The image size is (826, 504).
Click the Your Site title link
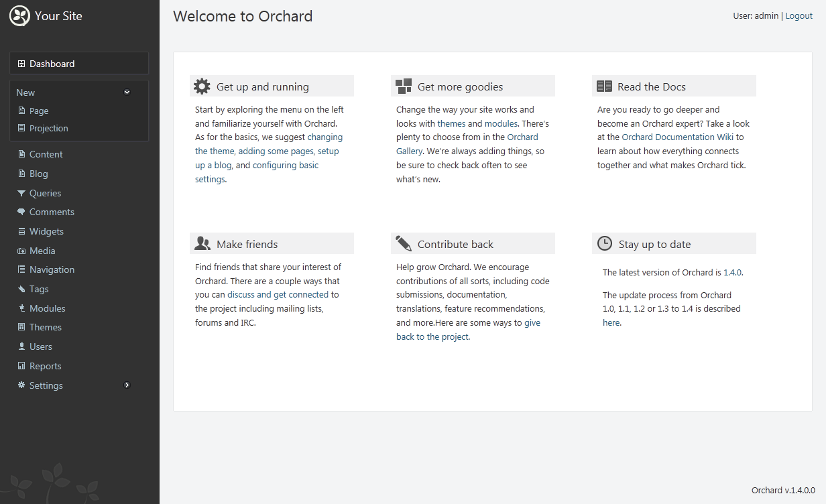58,16
